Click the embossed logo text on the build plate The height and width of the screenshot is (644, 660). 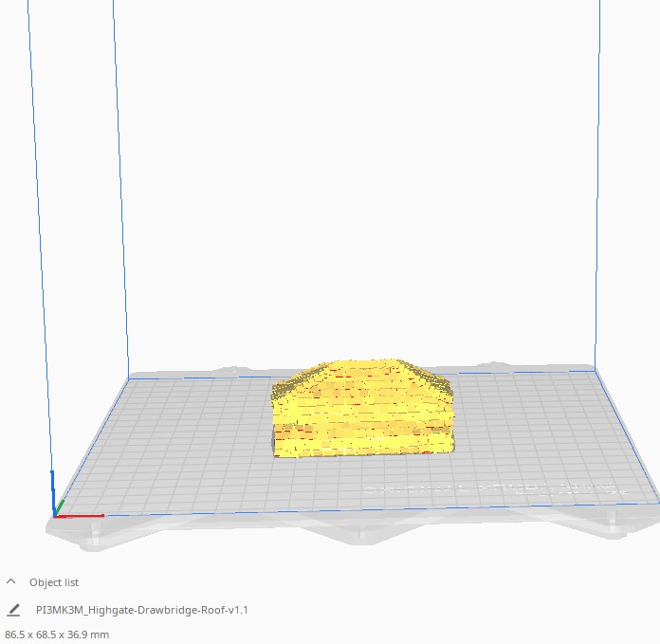493,490
